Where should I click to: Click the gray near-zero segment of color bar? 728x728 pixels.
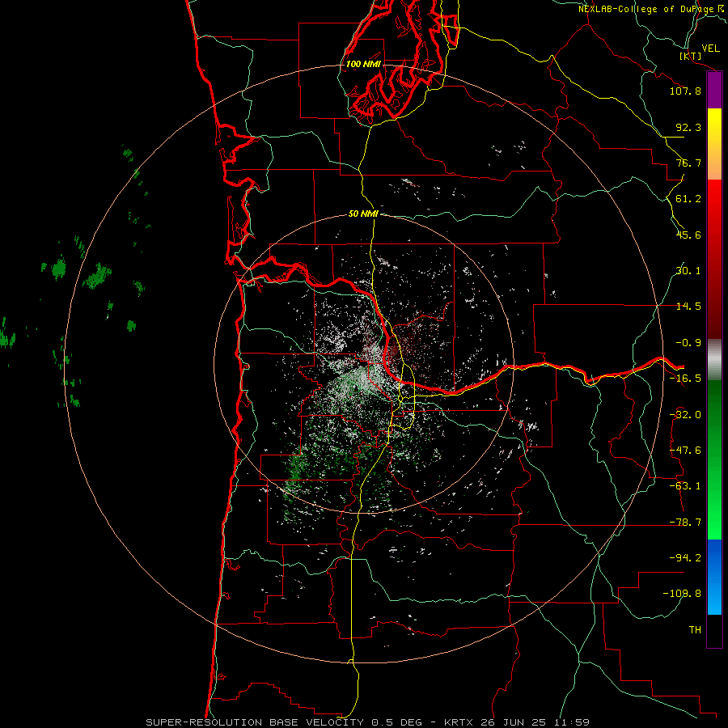click(x=714, y=360)
